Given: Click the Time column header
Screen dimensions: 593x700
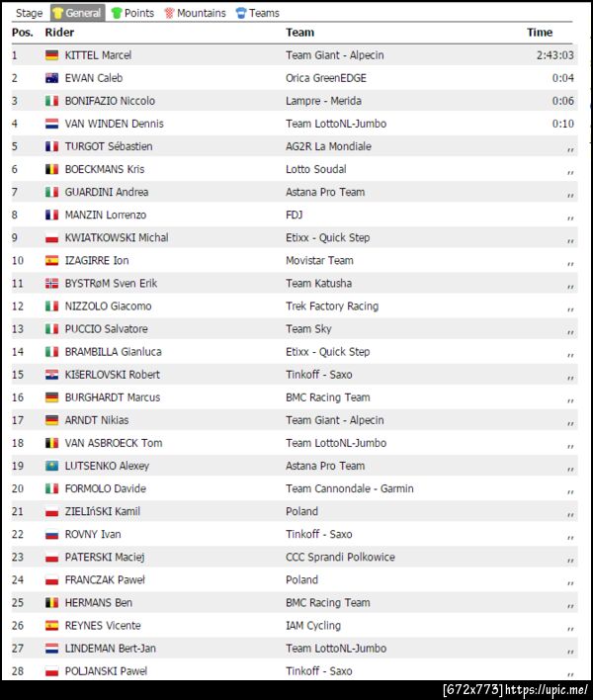Looking at the screenshot, I should [x=540, y=33].
